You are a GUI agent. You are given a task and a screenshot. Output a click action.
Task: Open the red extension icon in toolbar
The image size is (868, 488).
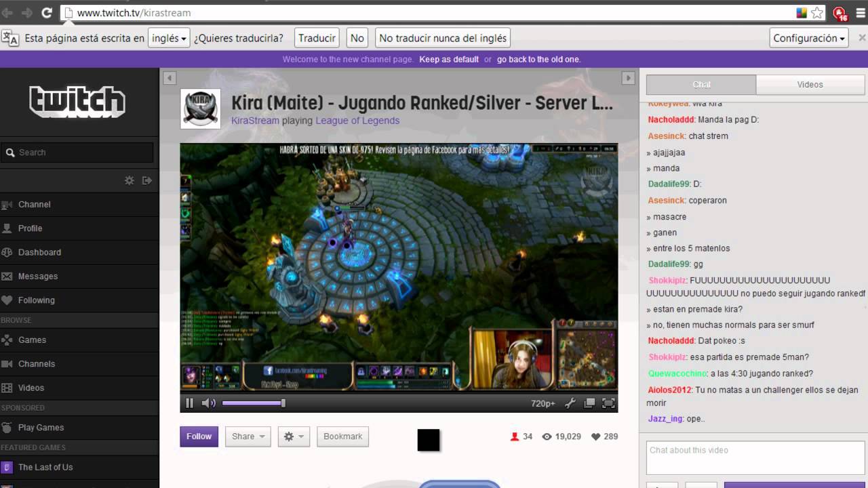(x=840, y=13)
